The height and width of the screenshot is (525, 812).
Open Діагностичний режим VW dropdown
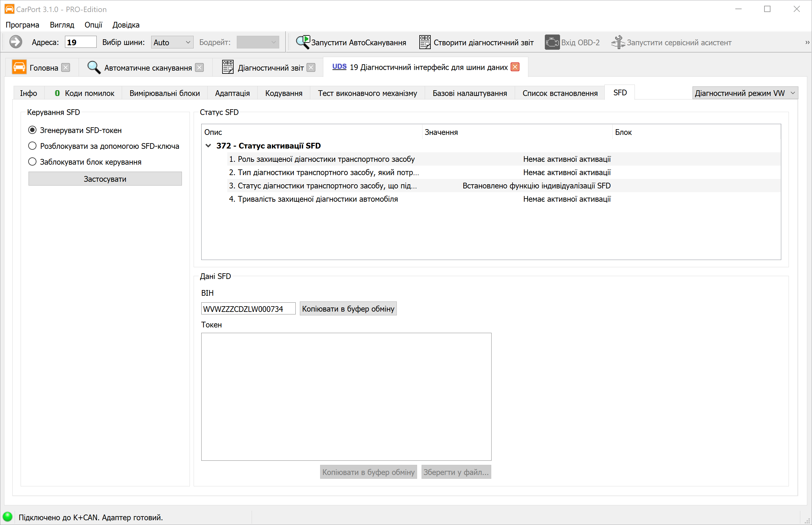pyautogui.click(x=745, y=93)
